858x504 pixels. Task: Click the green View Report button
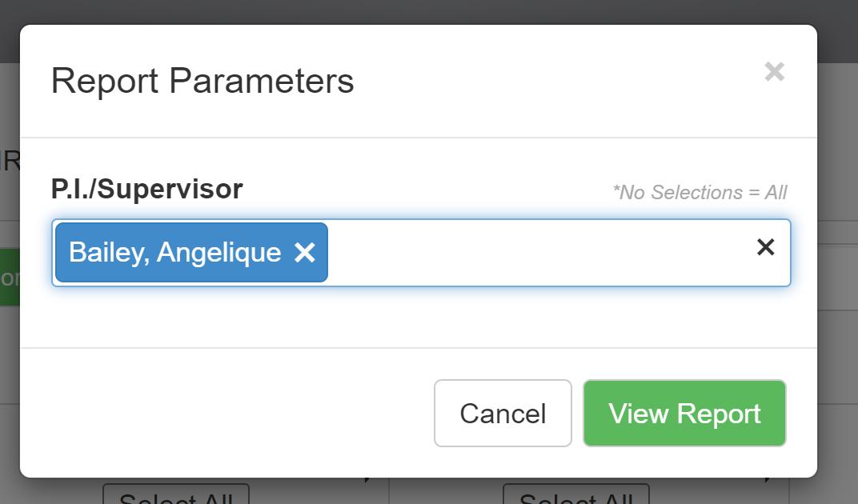coord(684,413)
